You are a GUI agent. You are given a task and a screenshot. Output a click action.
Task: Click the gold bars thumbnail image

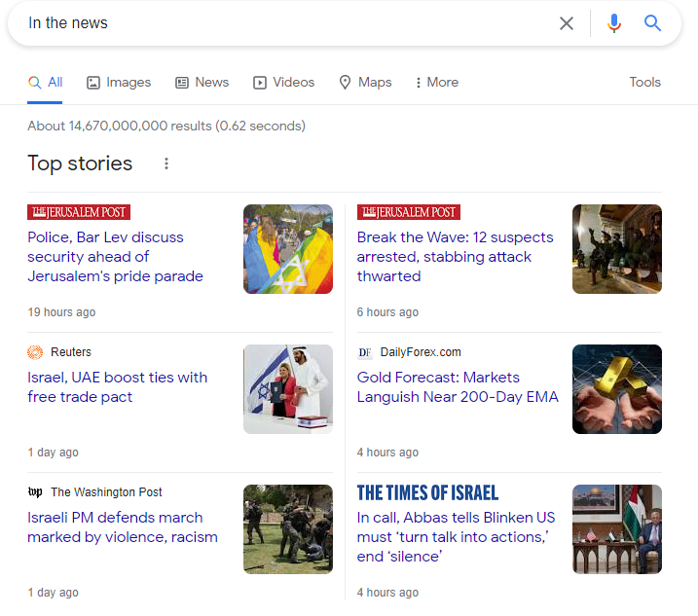point(616,389)
